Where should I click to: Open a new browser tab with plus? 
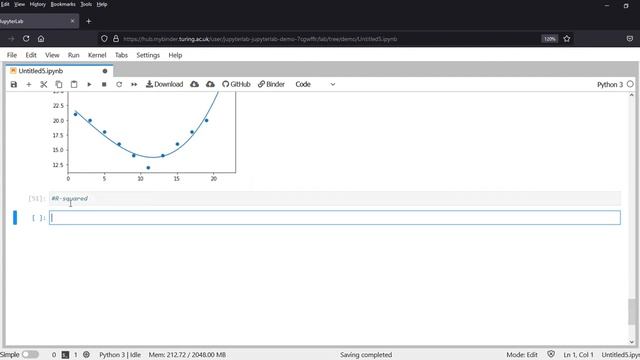[x=89, y=21]
